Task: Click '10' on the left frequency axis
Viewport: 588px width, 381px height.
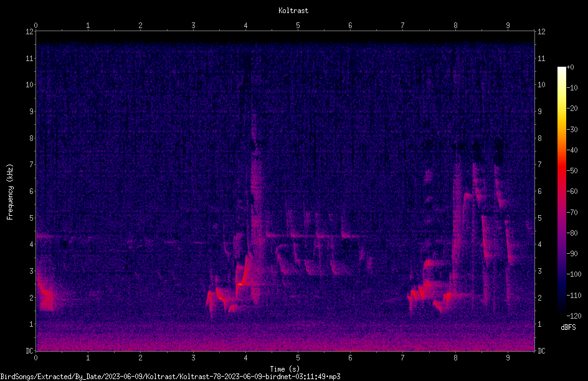Action: pos(29,85)
